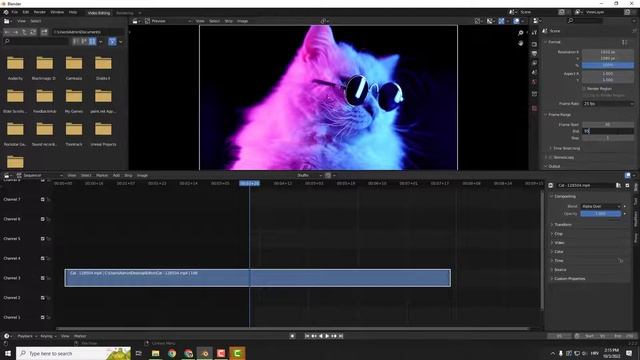Toggle the Render Region checkbox

coord(584,89)
